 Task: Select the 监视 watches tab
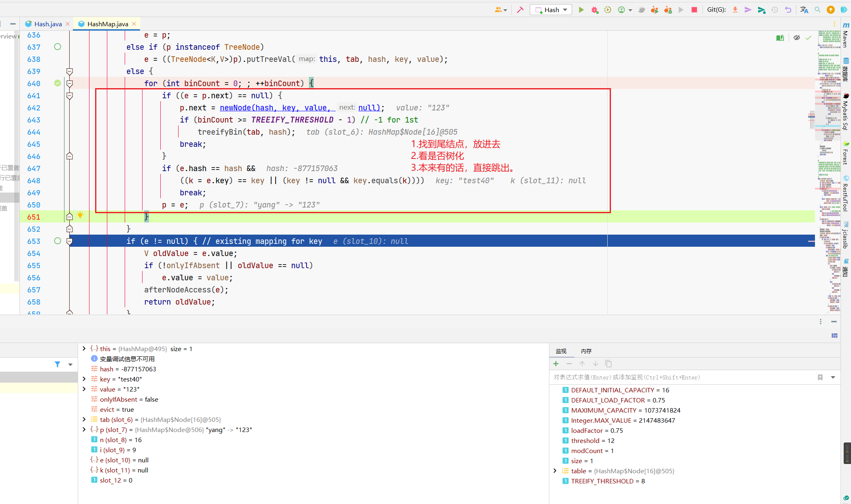(x=561, y=351)
